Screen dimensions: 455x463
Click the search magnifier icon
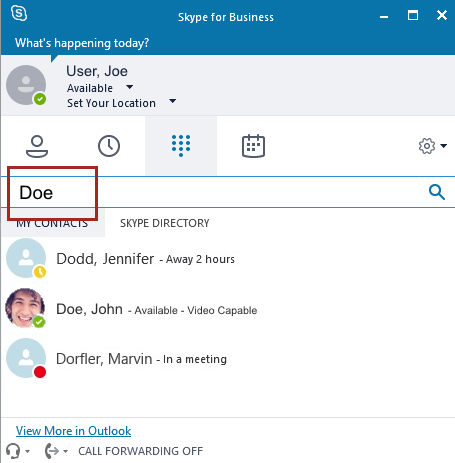click(x=437, y=192)
